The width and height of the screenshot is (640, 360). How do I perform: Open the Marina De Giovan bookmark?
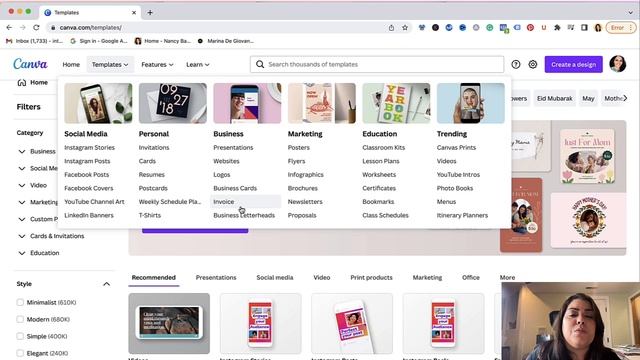[226, 41]
